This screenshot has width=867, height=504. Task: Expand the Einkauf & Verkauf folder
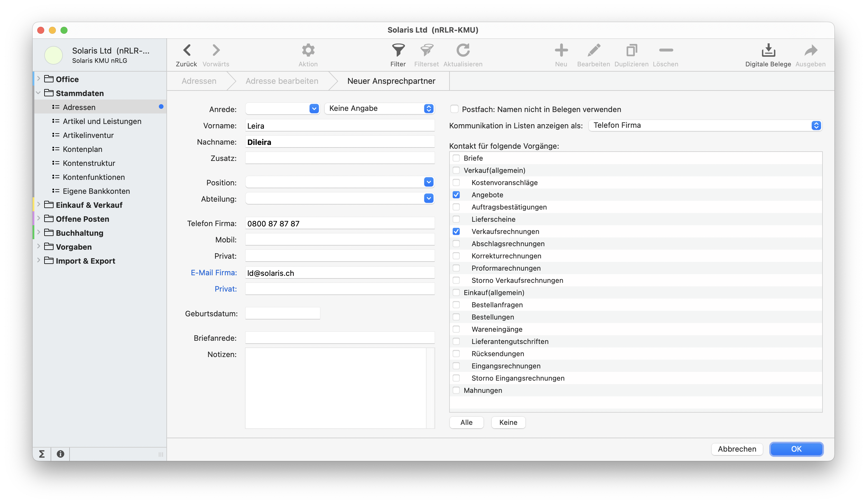[38, 205]
